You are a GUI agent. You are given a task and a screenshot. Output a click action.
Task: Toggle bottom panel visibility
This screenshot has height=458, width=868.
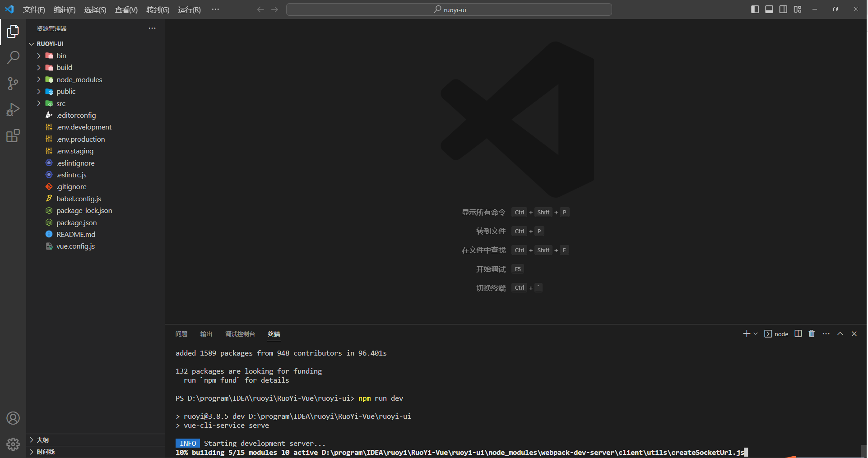(x=769, y=9)
